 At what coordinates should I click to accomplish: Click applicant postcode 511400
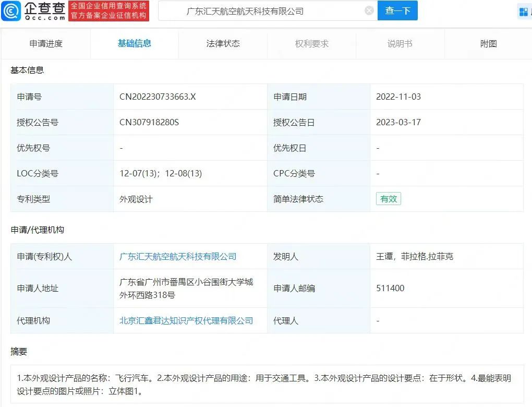click(390, 288)
